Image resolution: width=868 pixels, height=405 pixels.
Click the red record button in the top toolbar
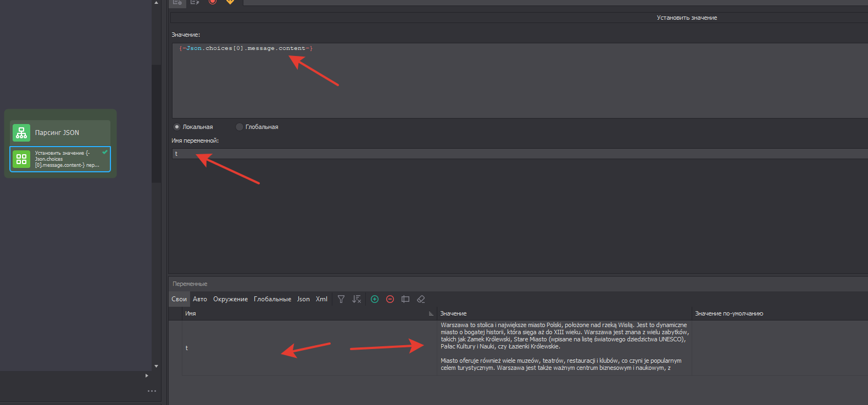point(212,2)
